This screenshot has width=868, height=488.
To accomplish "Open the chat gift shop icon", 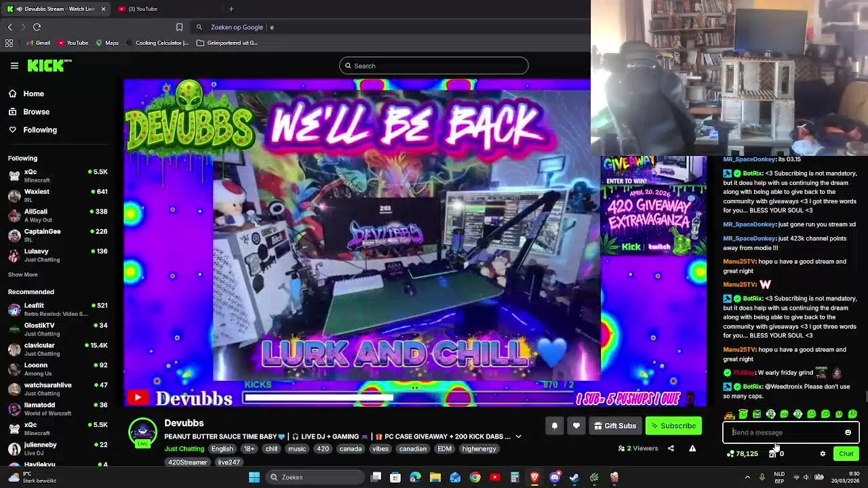I will (772, 453).
